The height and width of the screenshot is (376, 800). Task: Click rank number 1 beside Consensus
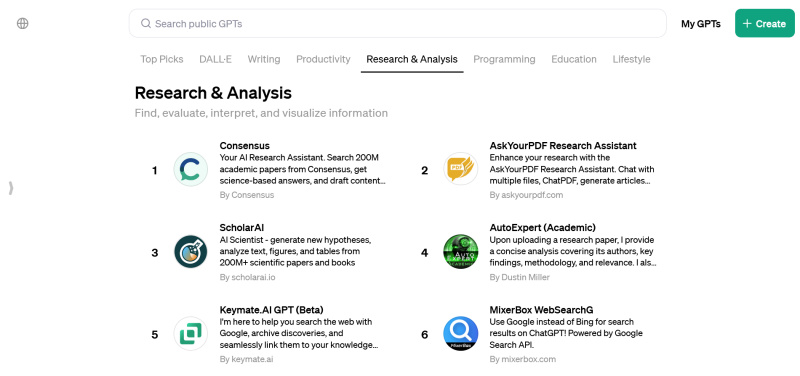point(155,170)
